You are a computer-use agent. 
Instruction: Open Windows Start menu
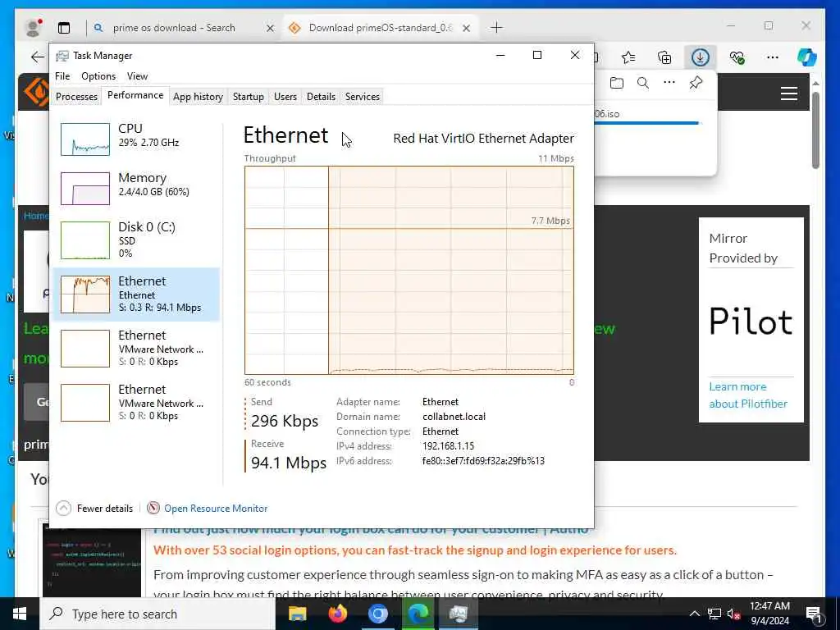click(20, 614)
